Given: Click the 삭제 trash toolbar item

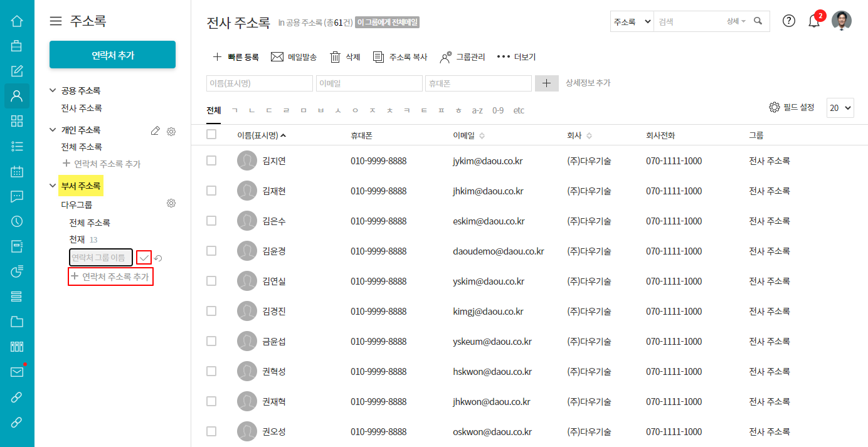Looking at the screenshot, I should pos(345,57).
